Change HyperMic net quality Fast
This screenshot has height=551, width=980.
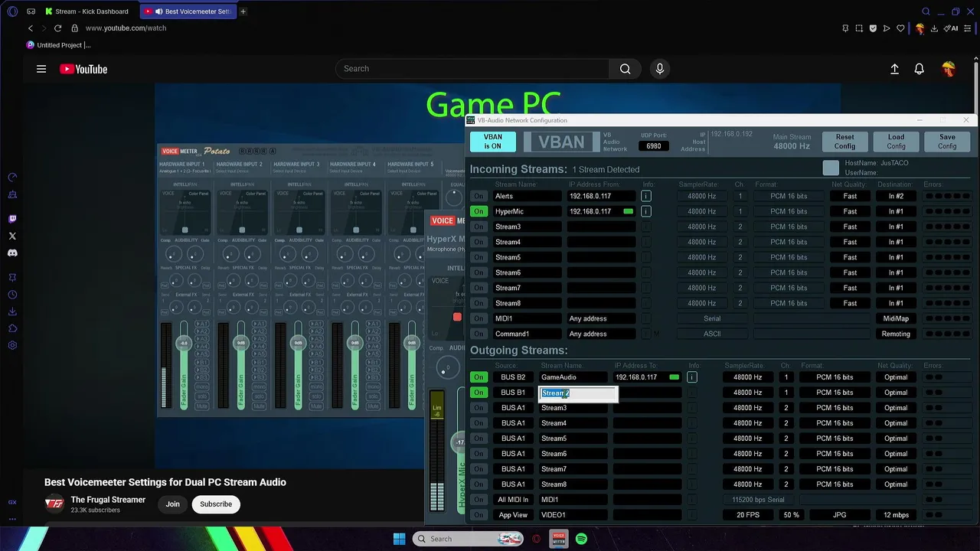(x=850, y=211)
